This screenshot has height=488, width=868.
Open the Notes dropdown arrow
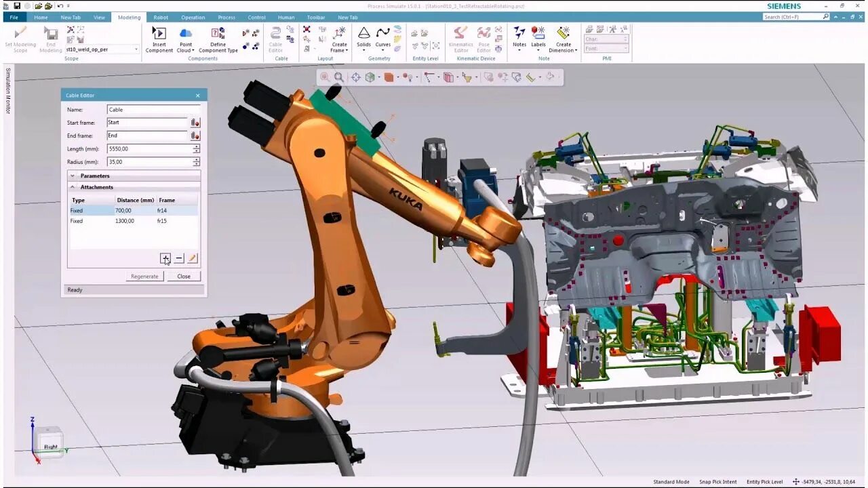tap(519, 51)
